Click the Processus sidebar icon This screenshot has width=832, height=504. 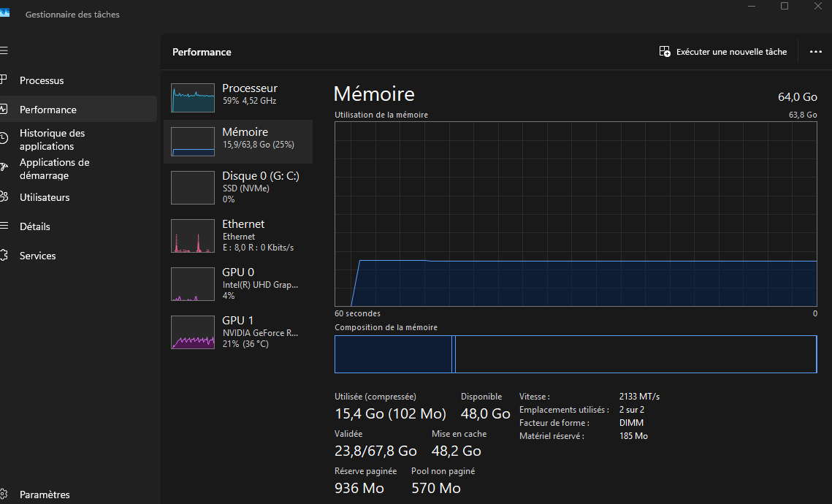tap(3, 80)
